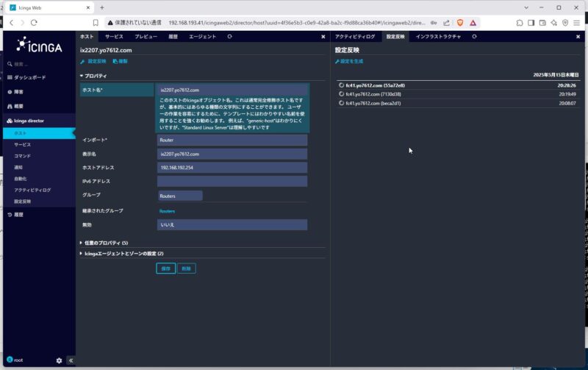Image resolution: width=588 pixels, height=370 pixels.
Task: Open 自動化 in the sidebar
Action: 21,179
